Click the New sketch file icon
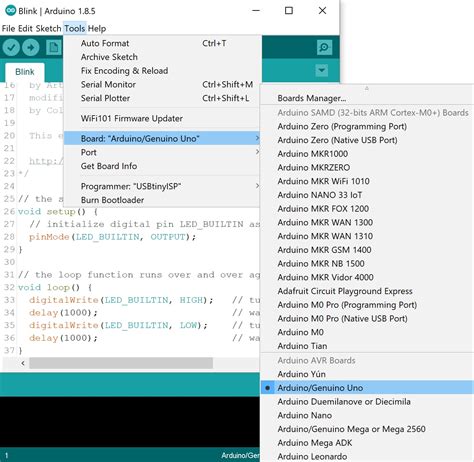Viewport: 474px width, 462px height. click(x=53, y=47)
